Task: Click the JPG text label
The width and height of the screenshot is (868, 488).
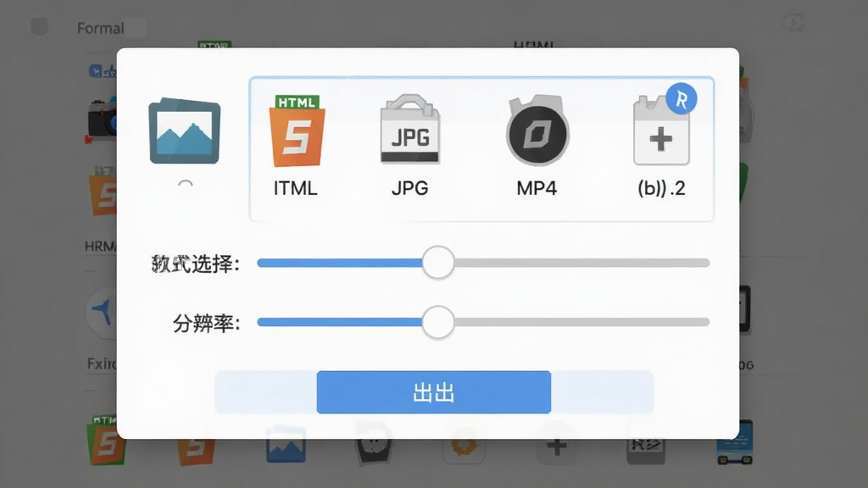Action: tap(410, 189)
